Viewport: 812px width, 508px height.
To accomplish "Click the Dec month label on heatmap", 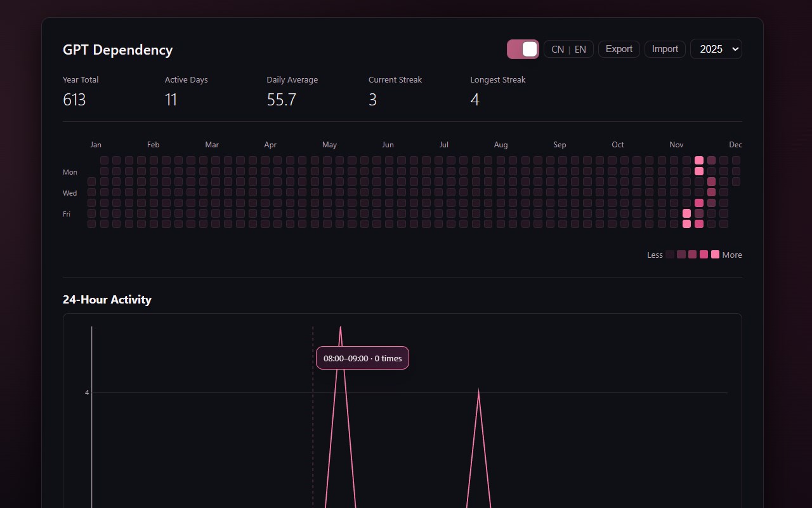I will point(735,145).
